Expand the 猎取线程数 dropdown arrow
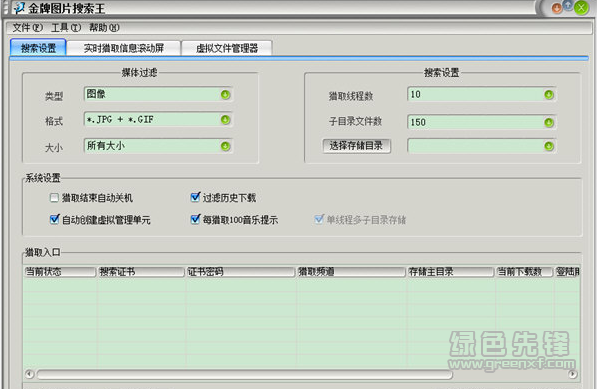 [549, 94]
